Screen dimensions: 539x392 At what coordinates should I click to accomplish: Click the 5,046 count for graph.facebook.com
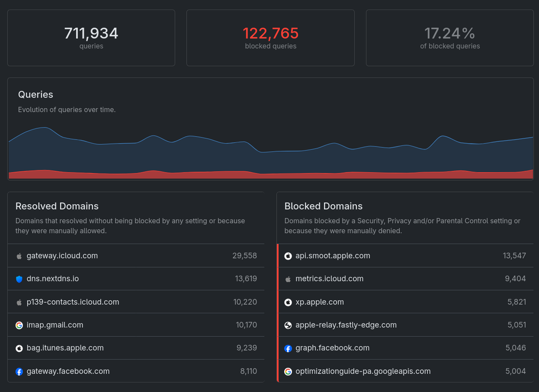(515, 348)
